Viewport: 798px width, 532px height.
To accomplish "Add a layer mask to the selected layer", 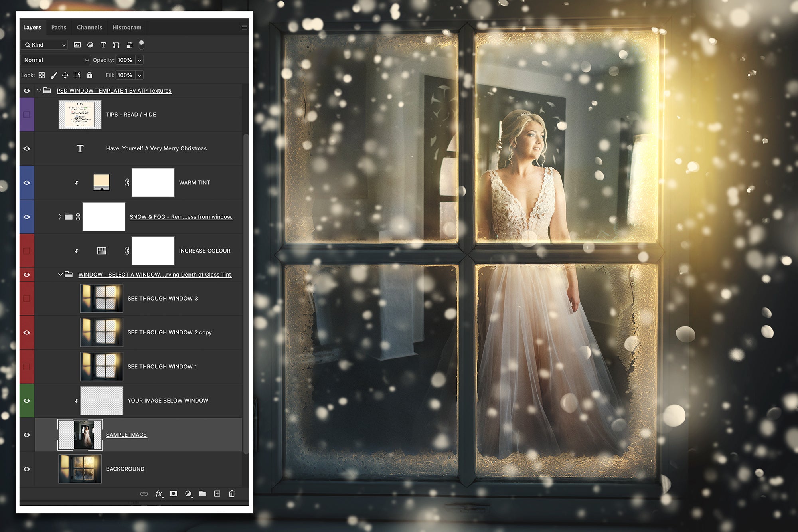I will click(x=173, y=494).
